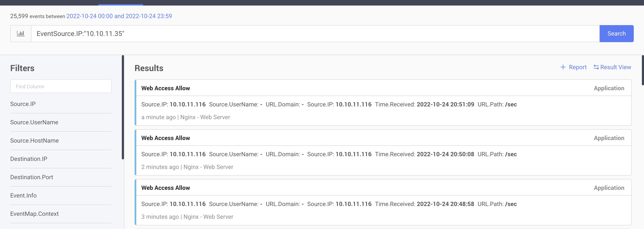Select the Source.UserName filter column
The image size is (644, 229).
(x=34, y=122)
